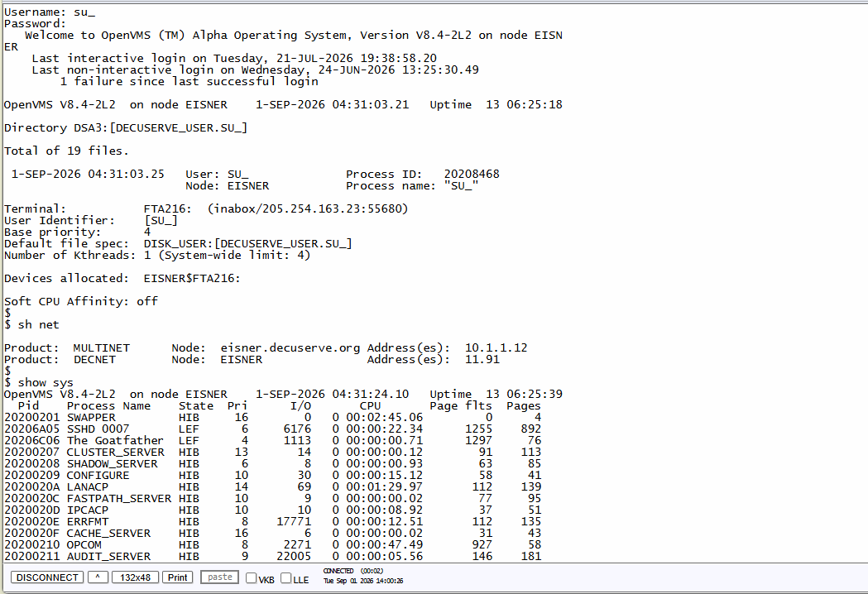The image size is (868, 594).
Task: Click the date Tue Sep 01 2026 14:00:26
Action: click(x=363, y=581)
